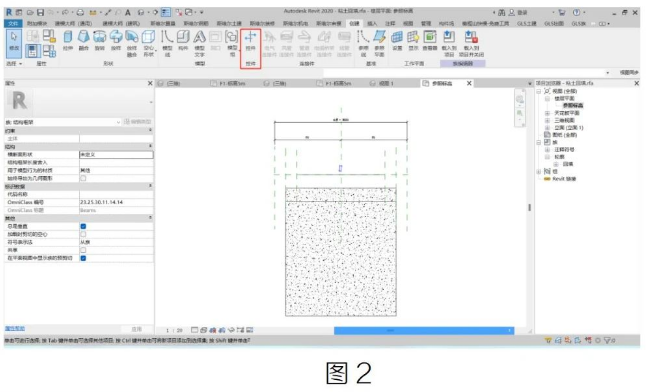This screenshot has width=656, height=392.
Task: Switch to the 视图 ribbon tab
Action: click(408, 23)
